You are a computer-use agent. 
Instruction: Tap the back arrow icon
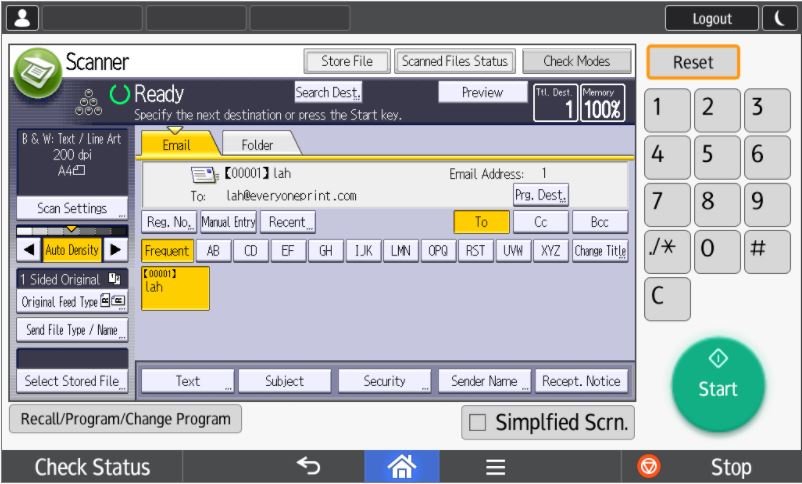pyautogui.click(x=308, y=467)
